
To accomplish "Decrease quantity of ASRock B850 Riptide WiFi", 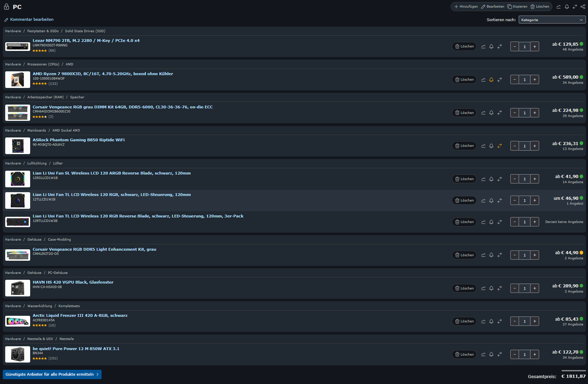I will coord(514,146).
